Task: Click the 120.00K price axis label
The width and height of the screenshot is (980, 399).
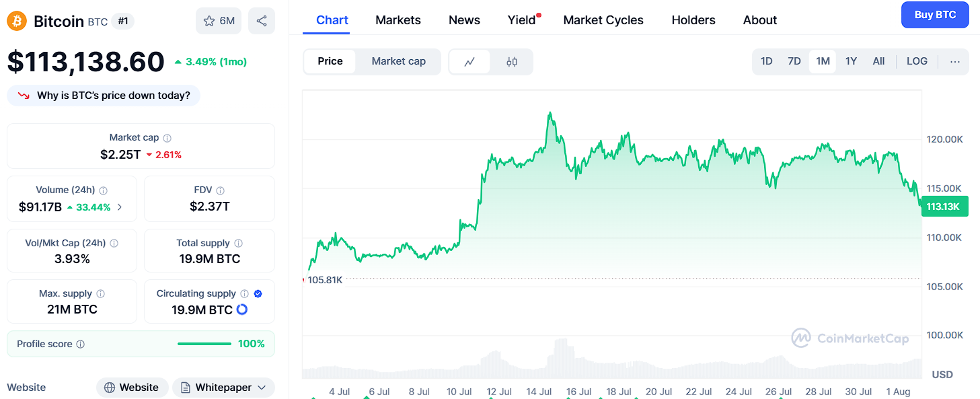Action: (x=944, y=139)
